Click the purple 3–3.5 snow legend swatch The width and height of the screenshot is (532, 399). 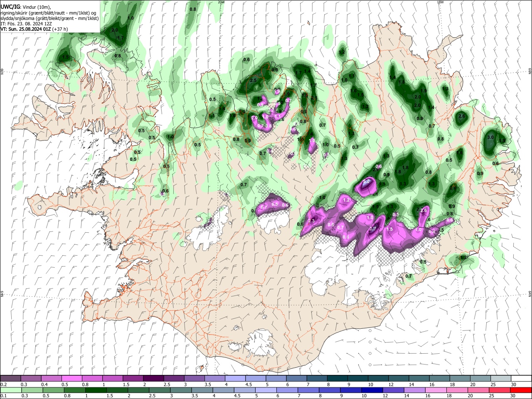tap(194, 379)
